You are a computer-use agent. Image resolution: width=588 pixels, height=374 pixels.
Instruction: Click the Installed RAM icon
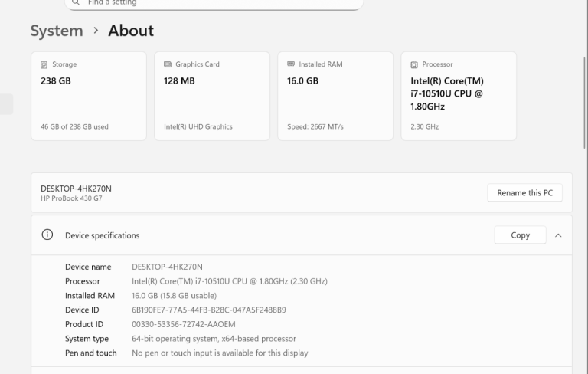coord(290,65)
